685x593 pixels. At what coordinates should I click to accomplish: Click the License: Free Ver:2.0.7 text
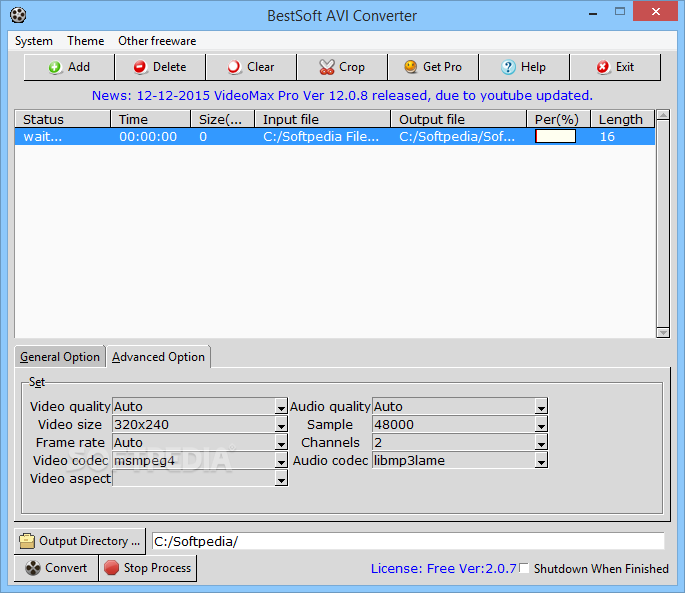point(443,569)
